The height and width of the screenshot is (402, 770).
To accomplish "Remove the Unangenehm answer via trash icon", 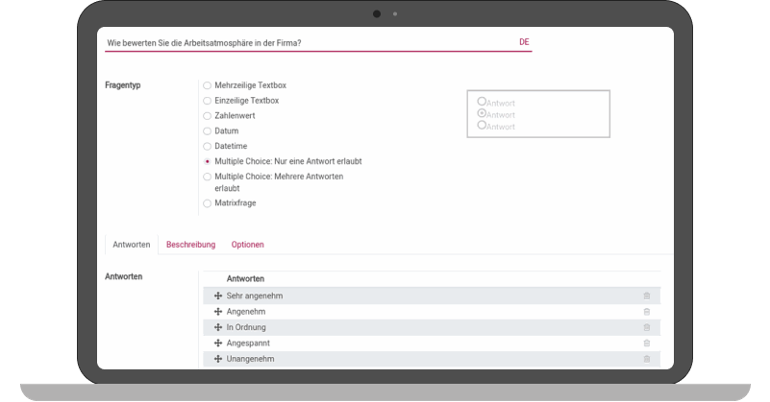I will point(646,359).
